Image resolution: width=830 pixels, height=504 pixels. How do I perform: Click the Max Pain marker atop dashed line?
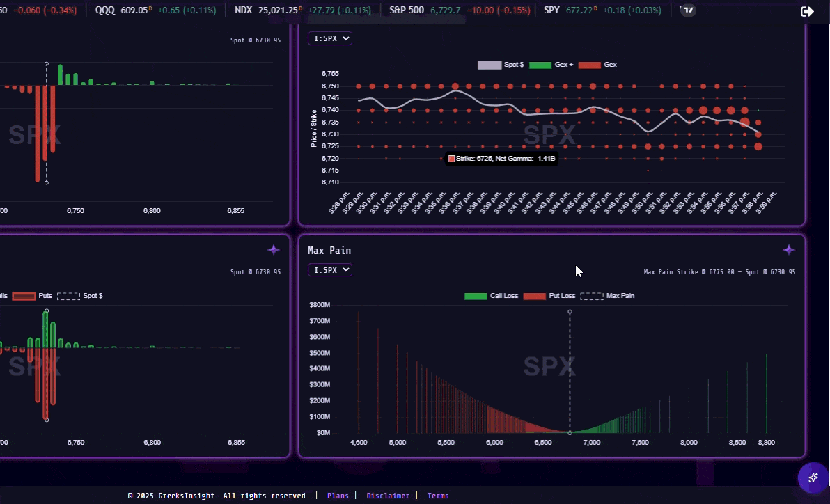(570, 312)
